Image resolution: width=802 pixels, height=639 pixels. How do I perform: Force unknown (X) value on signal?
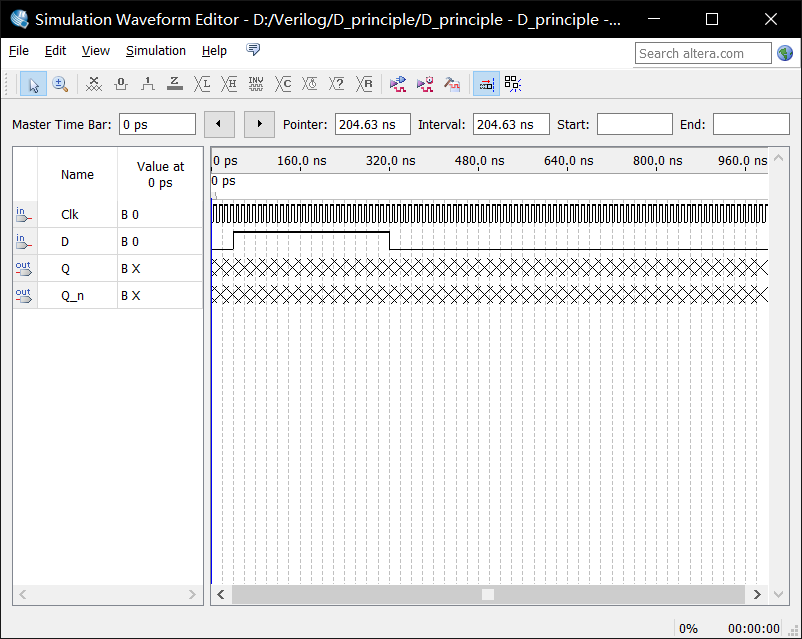[94, 84]
